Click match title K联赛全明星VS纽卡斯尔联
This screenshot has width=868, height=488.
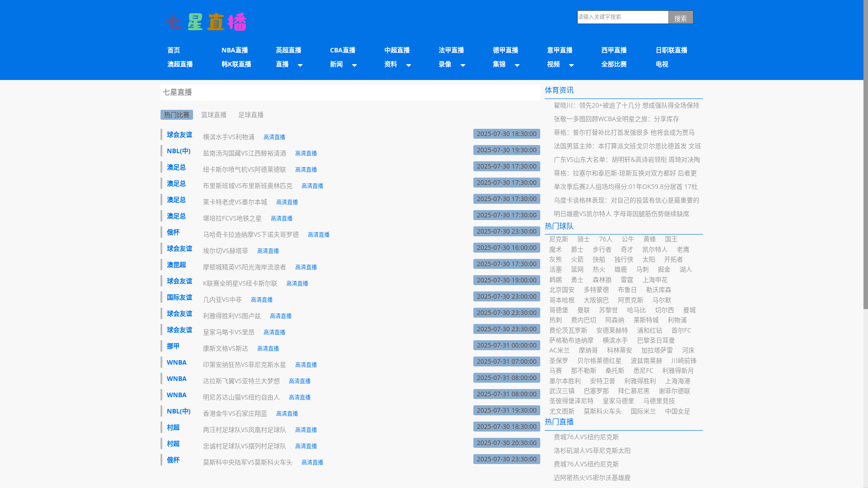(x=240, y=283)
